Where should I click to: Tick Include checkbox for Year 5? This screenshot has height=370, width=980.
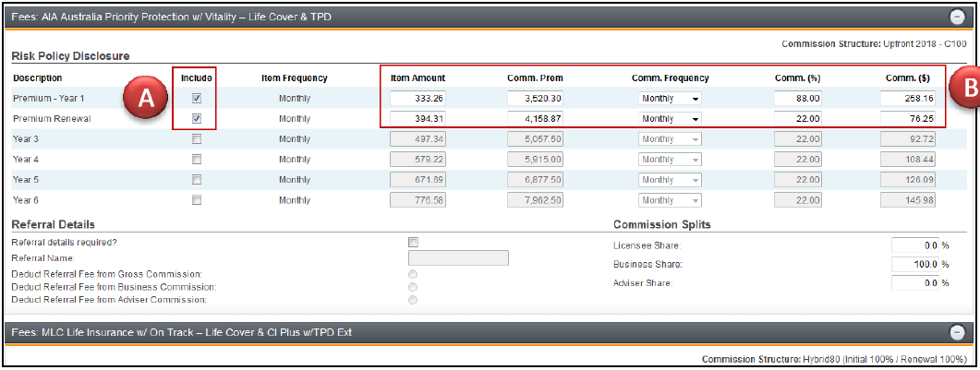point(196,180)
